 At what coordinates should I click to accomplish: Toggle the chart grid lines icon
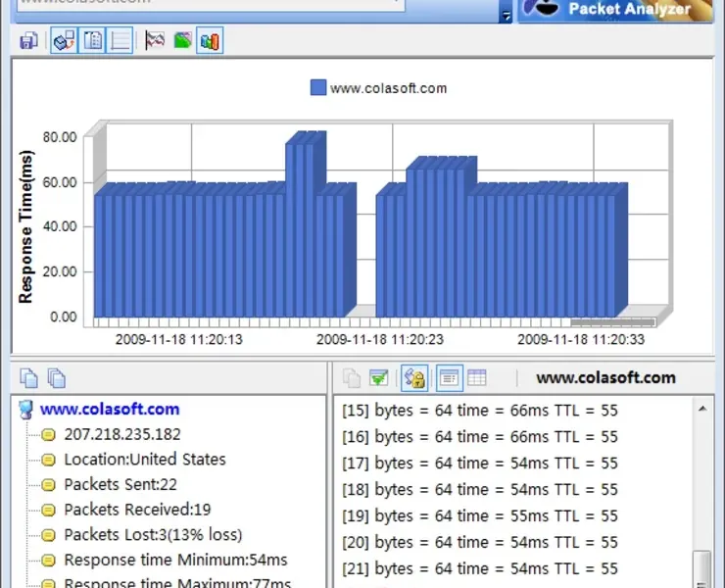120,41
